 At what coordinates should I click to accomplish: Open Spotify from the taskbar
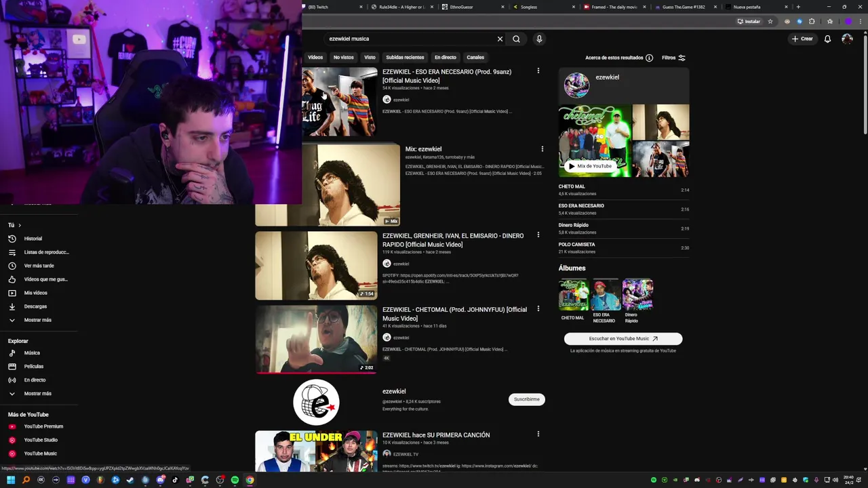[235, 480]
